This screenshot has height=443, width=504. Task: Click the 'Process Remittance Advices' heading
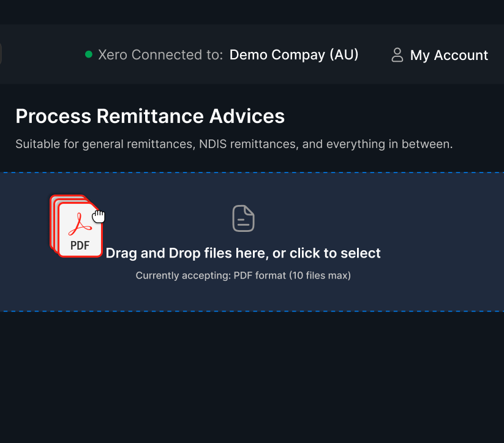coord(150,116)
